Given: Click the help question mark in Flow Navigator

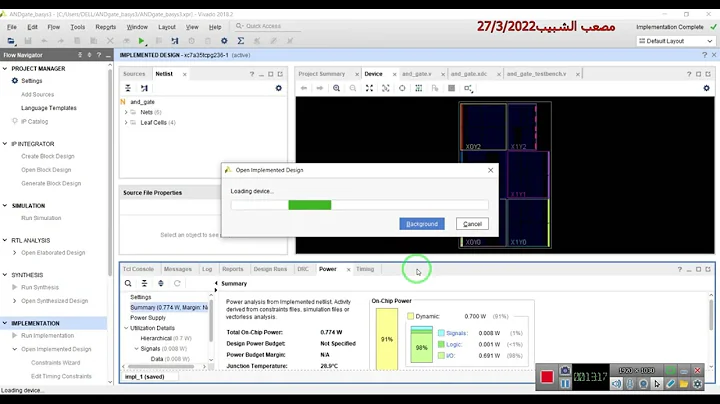Looking at the screenshot, I should (x=99, y=55).
